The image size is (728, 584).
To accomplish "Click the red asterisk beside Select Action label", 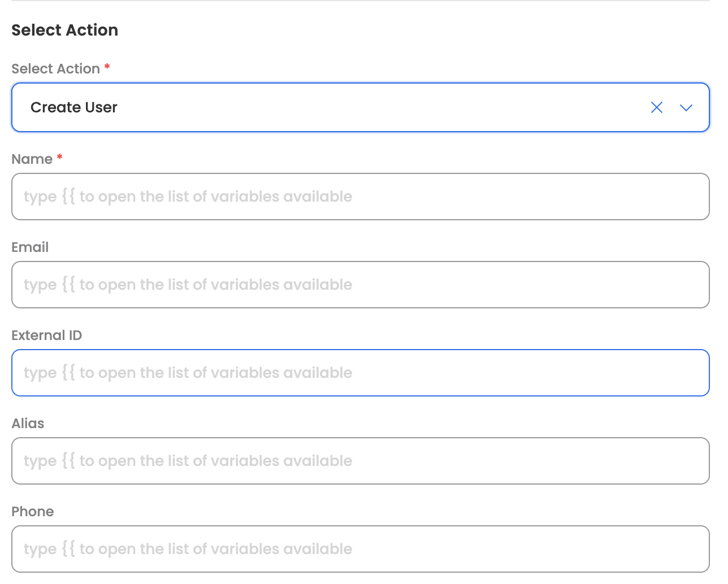I will [107, 68].
